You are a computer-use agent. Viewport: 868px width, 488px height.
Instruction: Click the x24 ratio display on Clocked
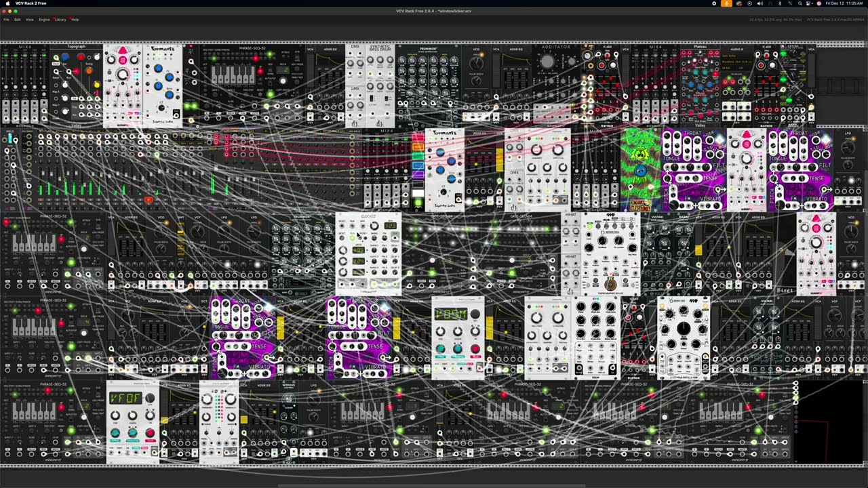358,260
